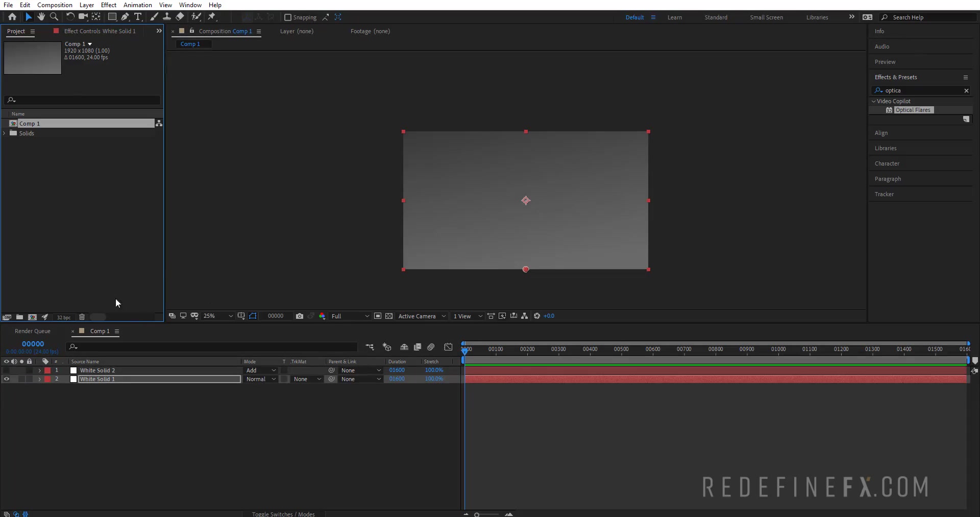Create a new composition from Project panel
Viewport: 980px width, 517px height.
[32, 317]
